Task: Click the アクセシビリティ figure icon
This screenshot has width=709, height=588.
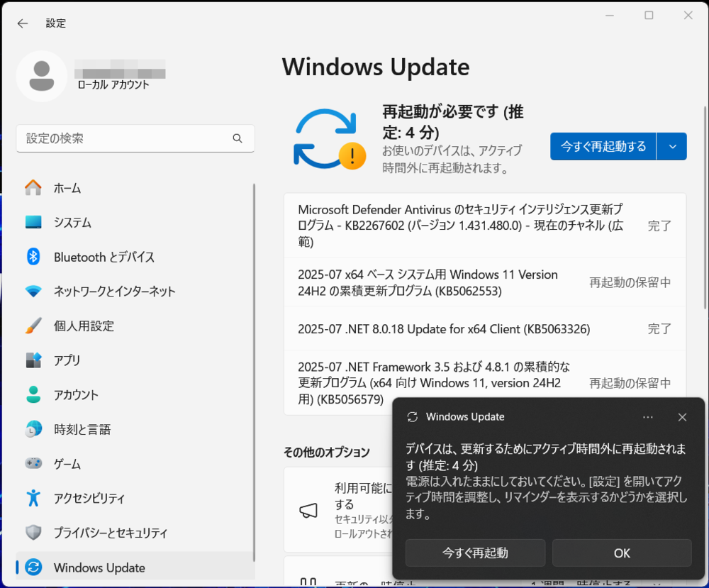Action: (33, 498)
